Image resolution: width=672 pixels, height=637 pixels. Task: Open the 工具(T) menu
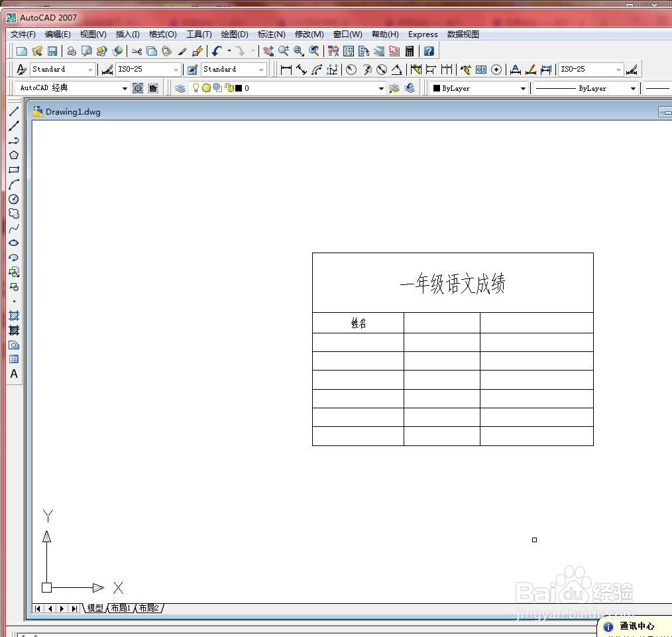(x=199, y=34)
